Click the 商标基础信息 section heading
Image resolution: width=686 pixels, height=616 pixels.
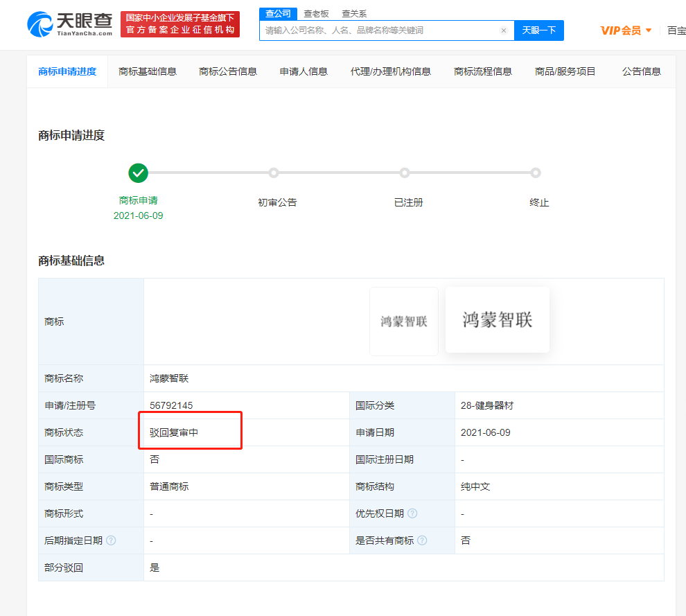(x=71, y=261)
